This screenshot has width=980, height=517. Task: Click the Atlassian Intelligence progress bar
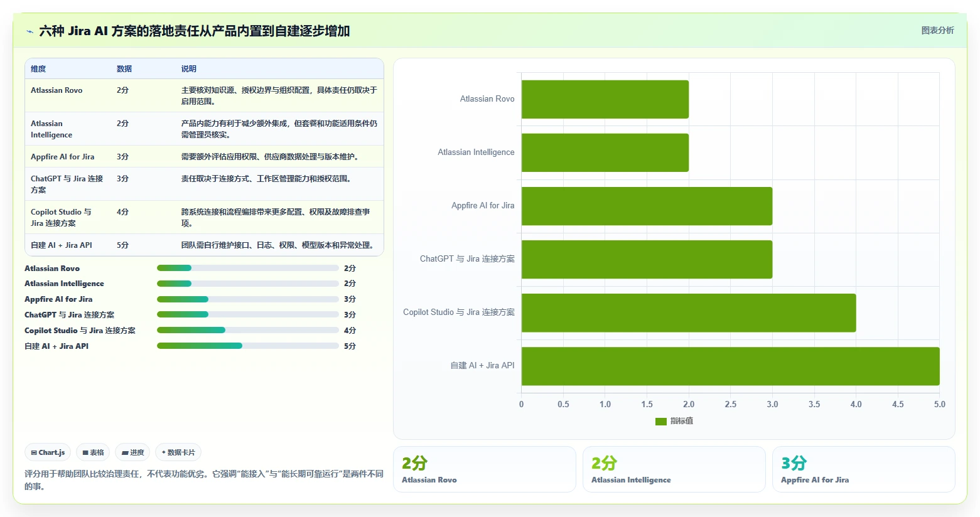[x=247, y=284]
